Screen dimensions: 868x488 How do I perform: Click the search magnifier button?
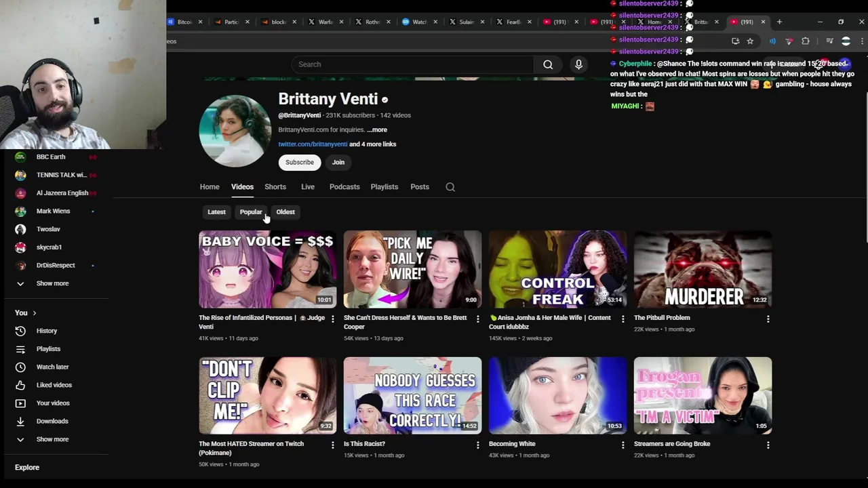click(548, 64)
